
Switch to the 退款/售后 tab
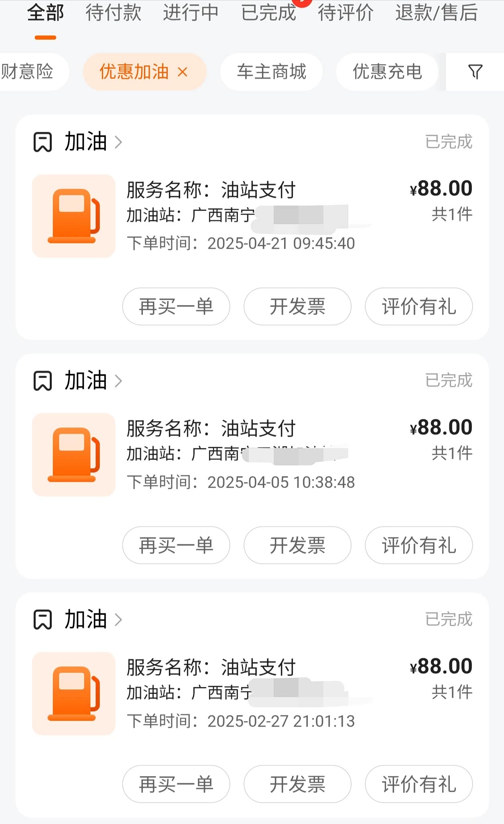pyautogui.click(x=436, y=13)
